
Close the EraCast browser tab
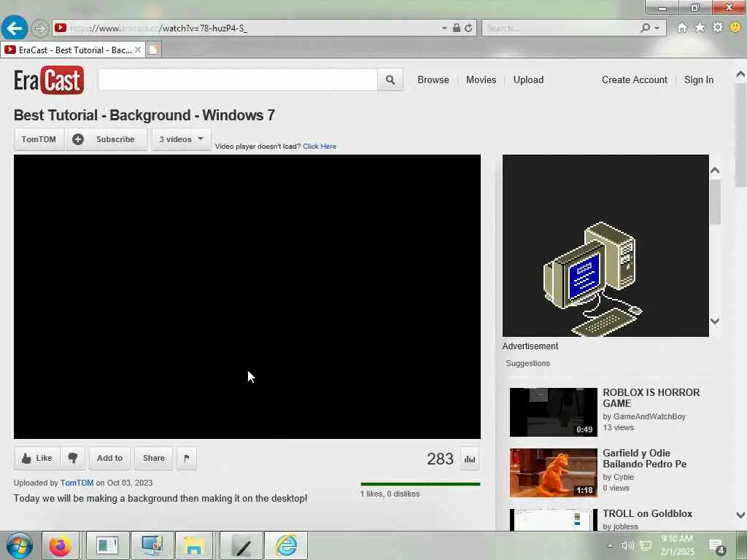click(x=138, y=50)
